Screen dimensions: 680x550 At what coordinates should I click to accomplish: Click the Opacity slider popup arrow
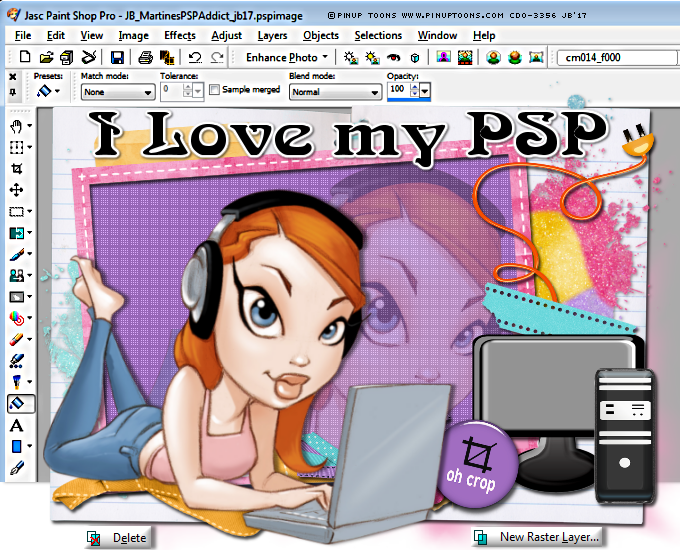click(x=425, y=91)
